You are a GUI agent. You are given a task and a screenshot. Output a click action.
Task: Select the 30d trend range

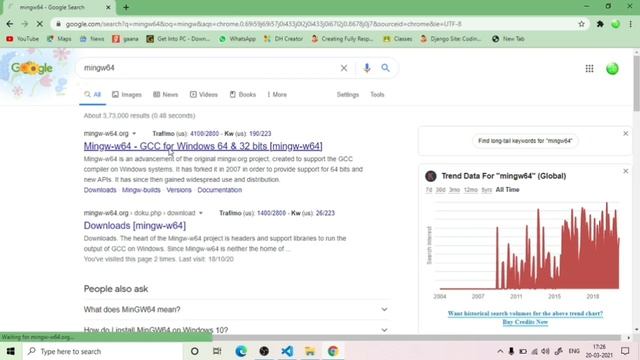[x=440, y=190]
